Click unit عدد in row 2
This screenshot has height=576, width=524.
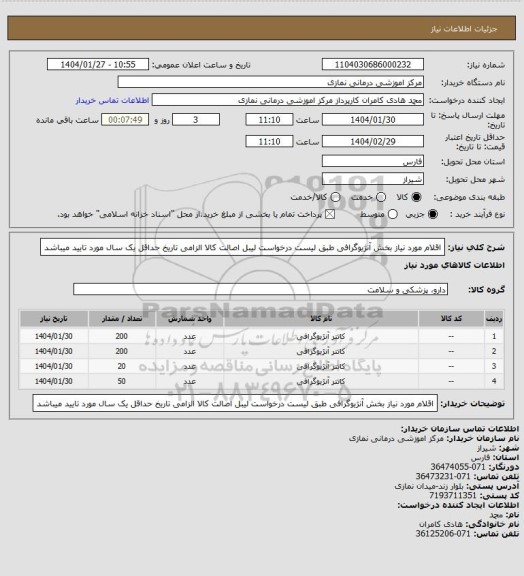(190, 352)
